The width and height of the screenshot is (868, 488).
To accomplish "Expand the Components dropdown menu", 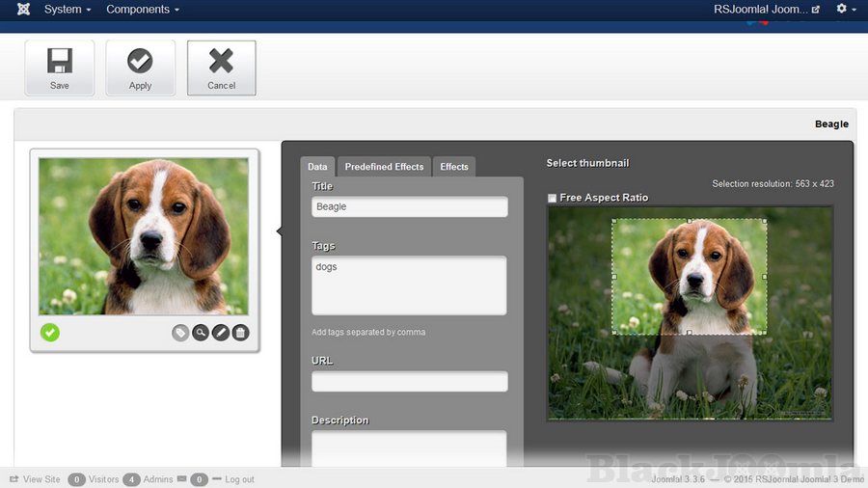I will pyautogui.click(x=143, y=10).
